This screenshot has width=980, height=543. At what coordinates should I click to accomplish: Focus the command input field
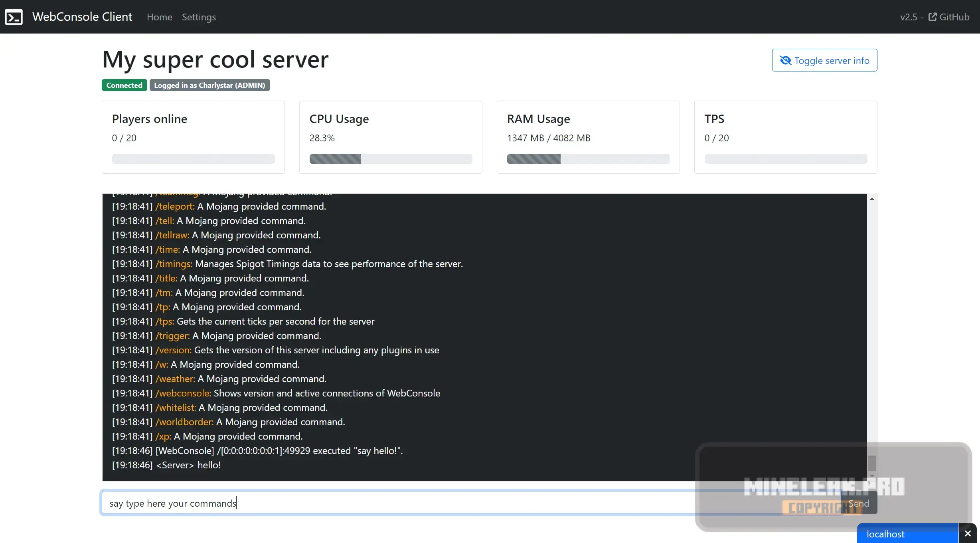point(399,503)
